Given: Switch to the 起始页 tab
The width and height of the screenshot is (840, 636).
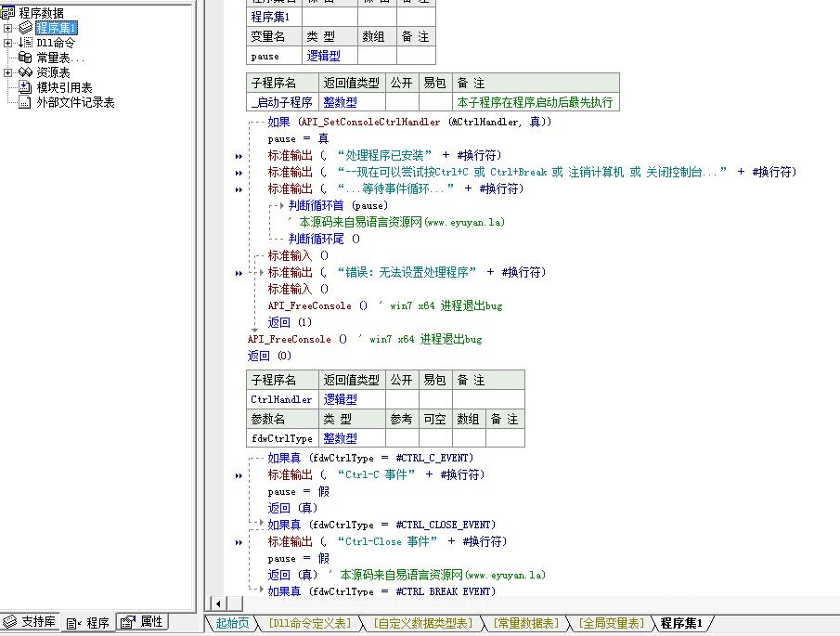Looking at the screenshot, I should (x=232, y=623).
